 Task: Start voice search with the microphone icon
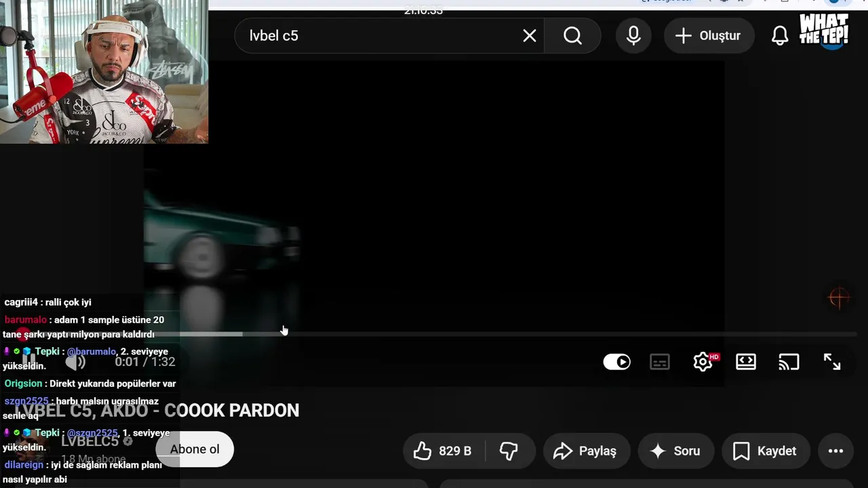click(x=633, y=36)
